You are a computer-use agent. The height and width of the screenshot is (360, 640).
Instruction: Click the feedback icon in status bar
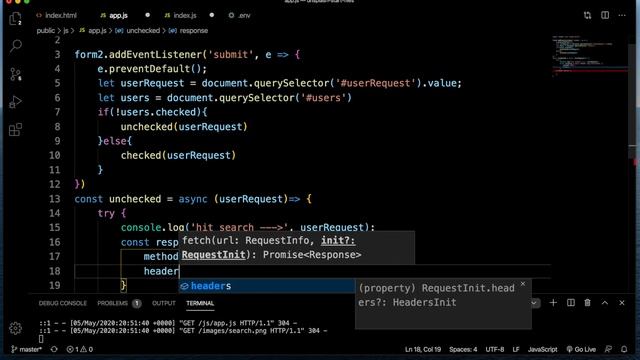click(x=608, y=349)
